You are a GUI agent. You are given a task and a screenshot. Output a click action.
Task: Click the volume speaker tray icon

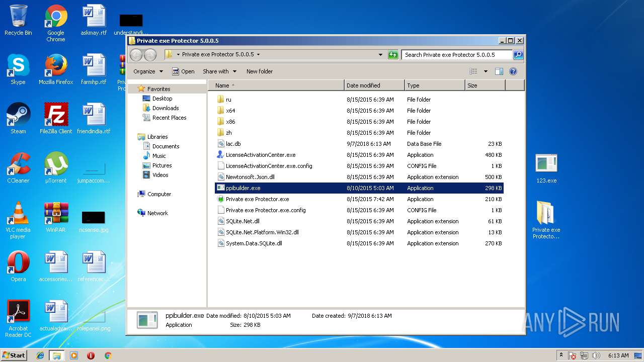coord(596,355)
